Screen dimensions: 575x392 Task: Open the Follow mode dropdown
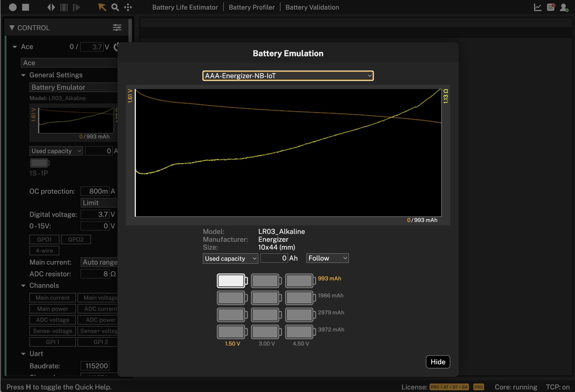[x=327, y=258]
